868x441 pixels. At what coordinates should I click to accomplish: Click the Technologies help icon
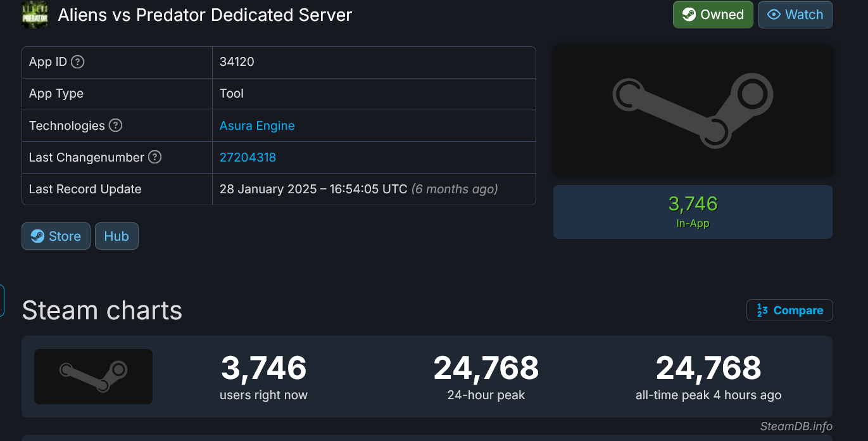(x=115, y=125)
